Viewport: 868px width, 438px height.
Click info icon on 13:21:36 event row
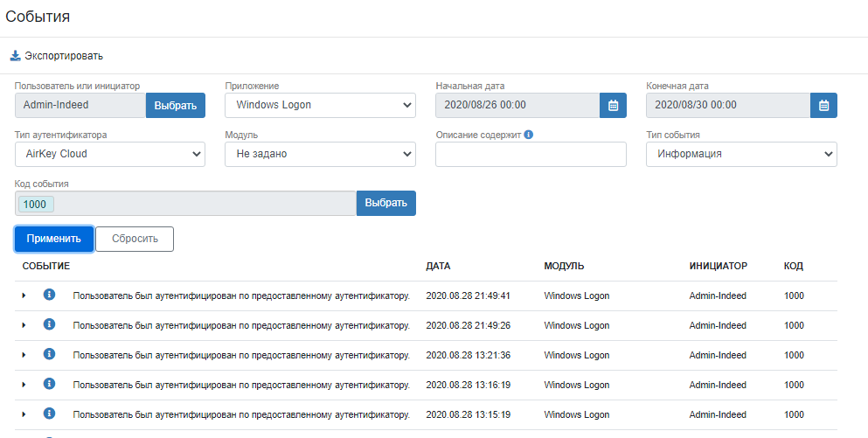(x=49, y=355)
